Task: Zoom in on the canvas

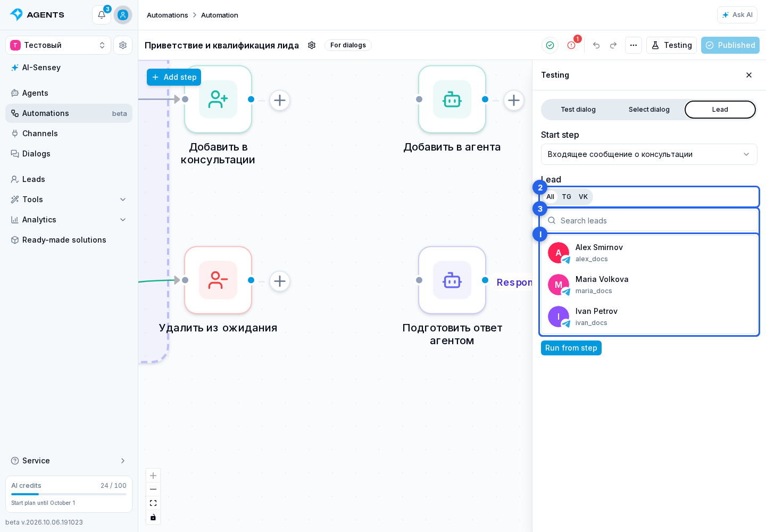Action: 153,476
